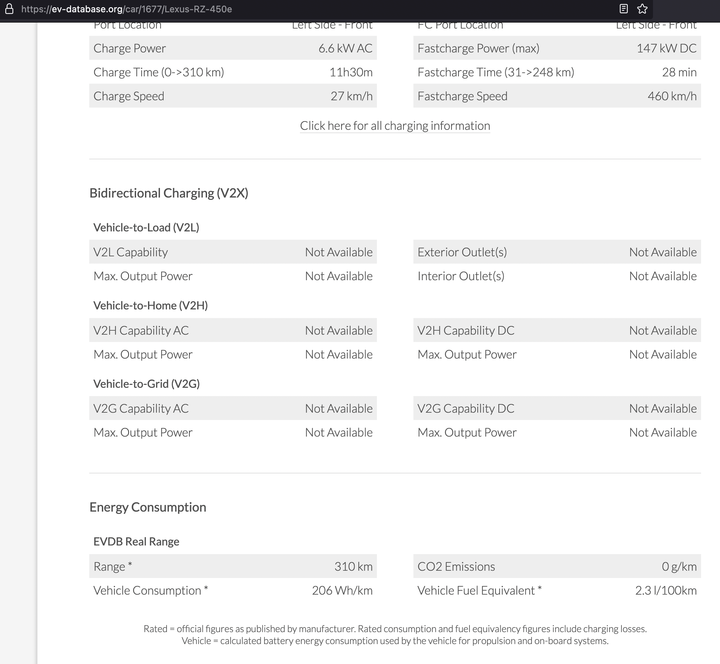Select 'Not Available' for V2H Capability AC
Image resolution: width=720 pixels, height=664 pixels.
(339, 331)
